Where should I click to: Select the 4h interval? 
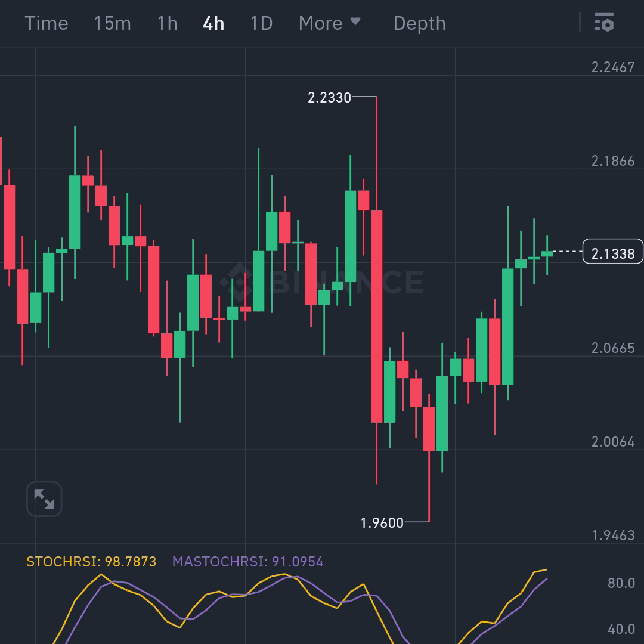[213, 23]
